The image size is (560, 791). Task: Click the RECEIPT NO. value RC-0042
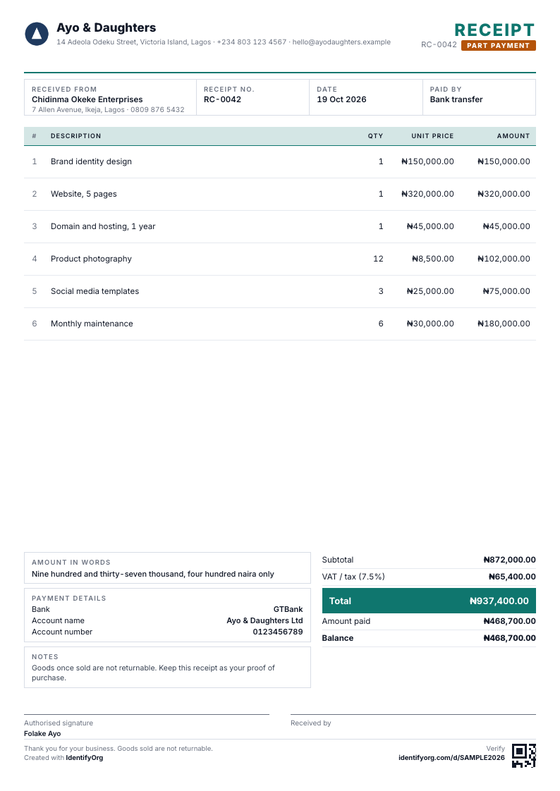tap(222, 99)
